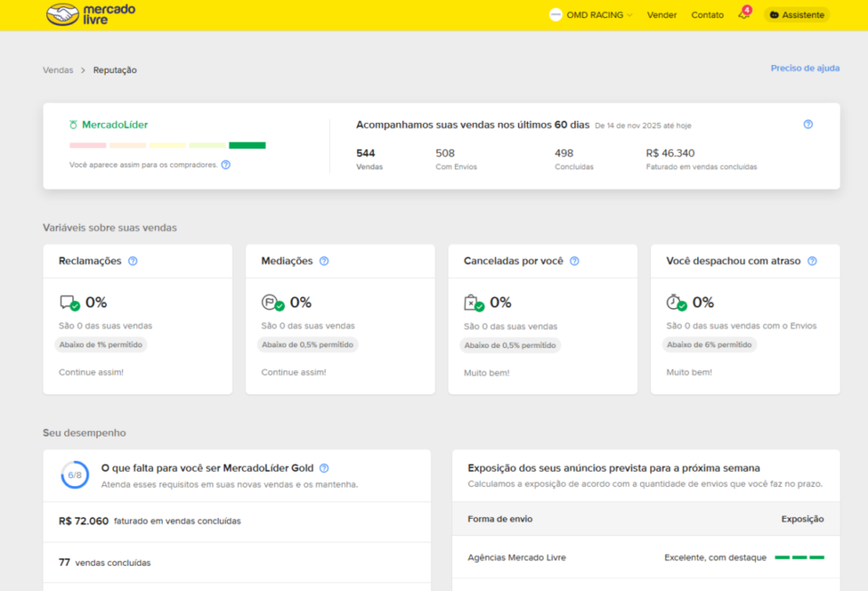Click 'De 14 de nov 2025 até hoje' text
The image size is (868, 591).
tap(643, 126)
